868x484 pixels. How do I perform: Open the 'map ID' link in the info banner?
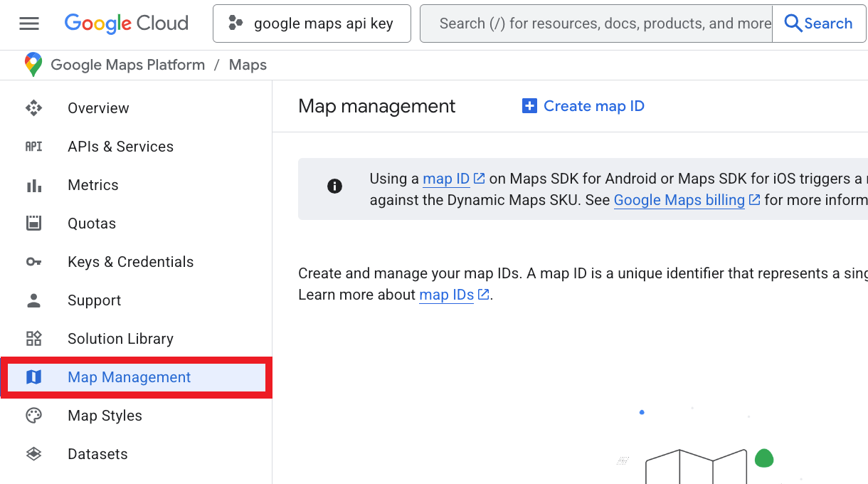point(446,179)
